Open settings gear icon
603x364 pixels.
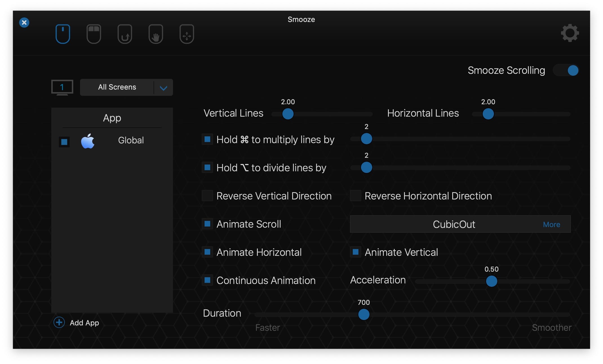[x=570, y=33]
